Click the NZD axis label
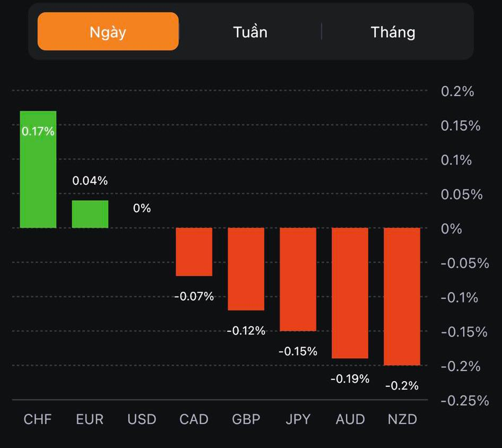This screenshot has height=448, width=502. (402, 419)
